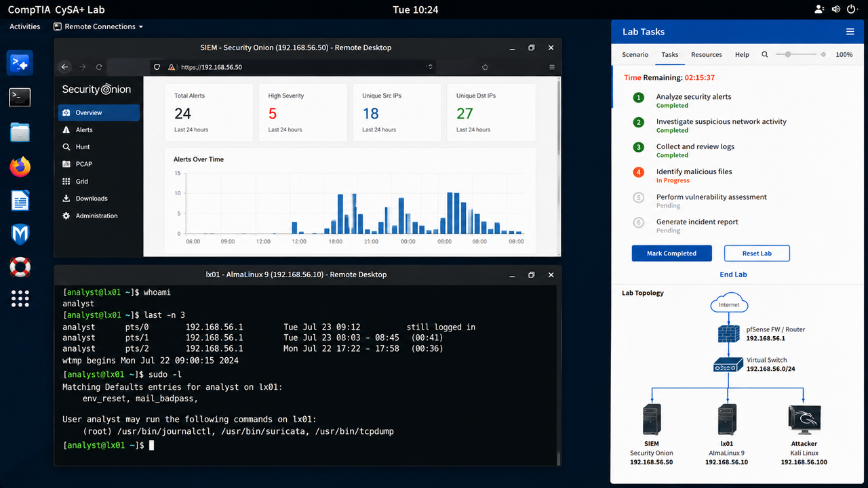The image size is (868, 488).
Task: Expand the Remote Connections dropdown menu
Action: tap(98, 26)
